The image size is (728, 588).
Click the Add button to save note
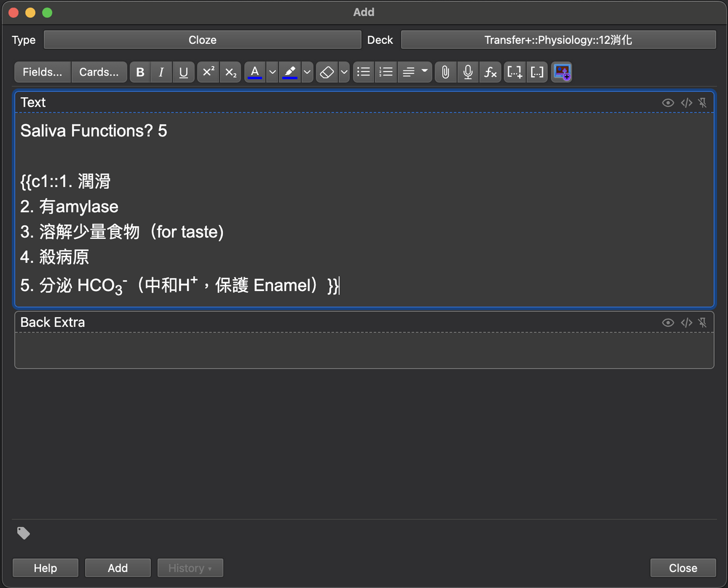tap(118, 568)
